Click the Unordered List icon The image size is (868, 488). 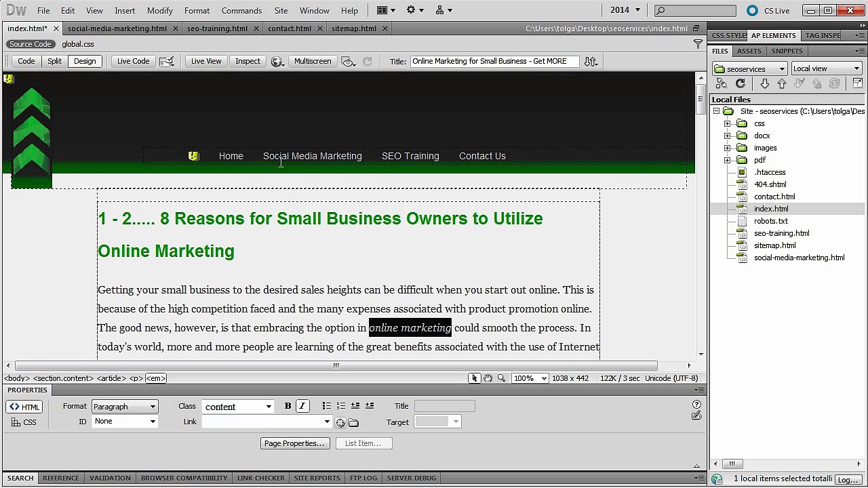coord(327,406)
